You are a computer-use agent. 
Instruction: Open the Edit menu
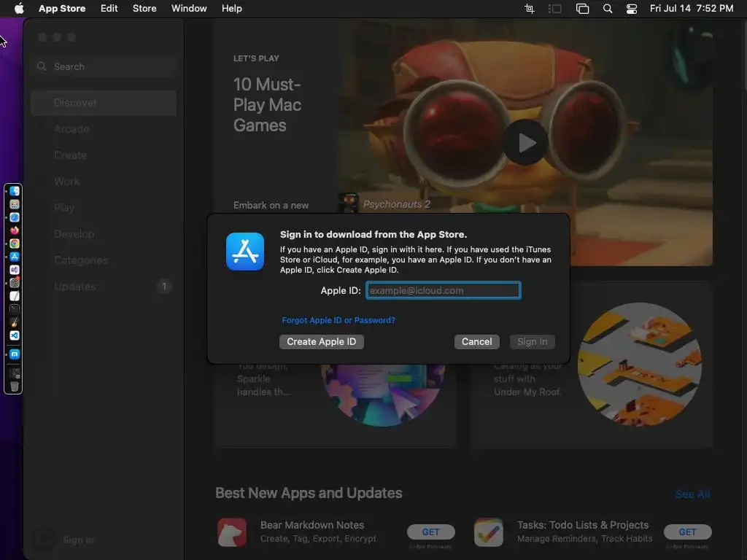109,9
